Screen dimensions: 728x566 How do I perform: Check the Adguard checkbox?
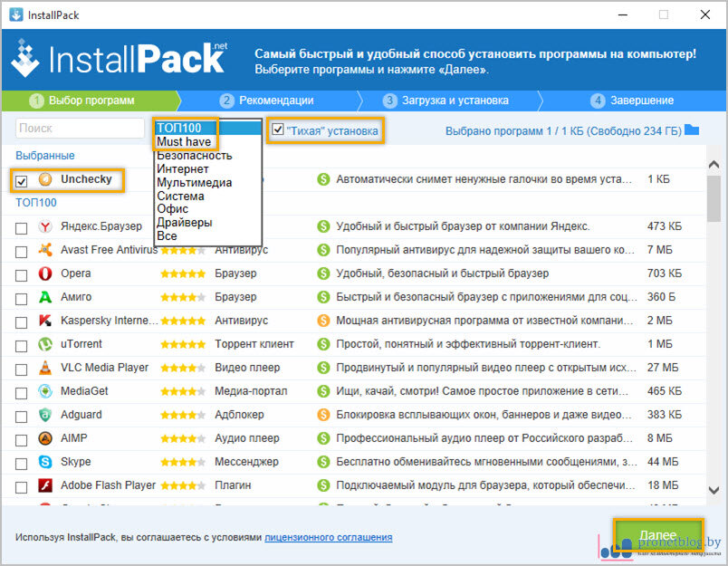[x=22, y=417]
